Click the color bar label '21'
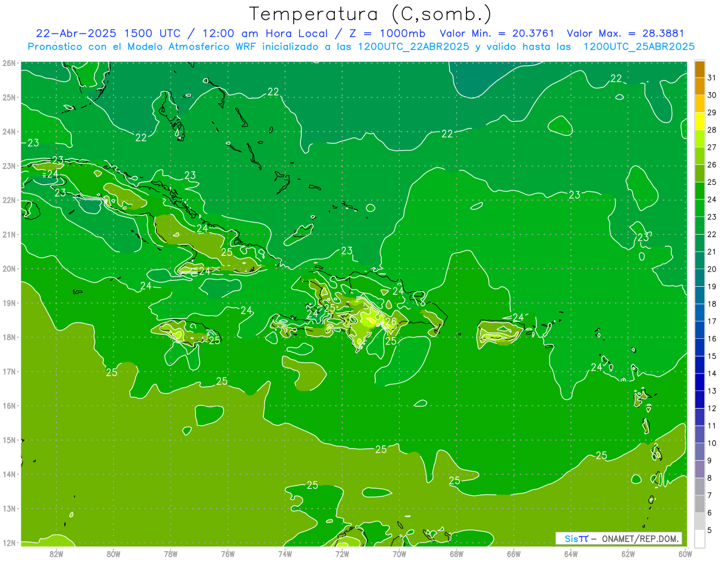The image size is (728, 562). click(712, 252)
